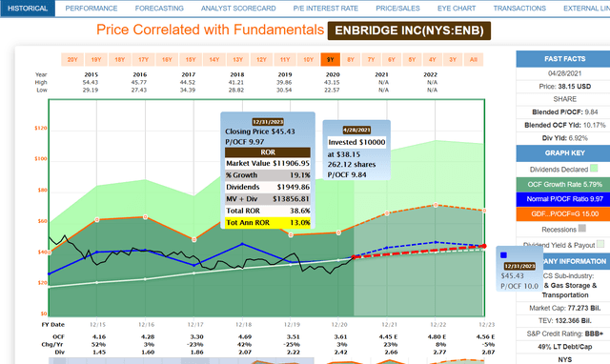This screenshot has height=364, width=610.
Task: Pick the 13Y time range
Action: [x=237, y=59]
